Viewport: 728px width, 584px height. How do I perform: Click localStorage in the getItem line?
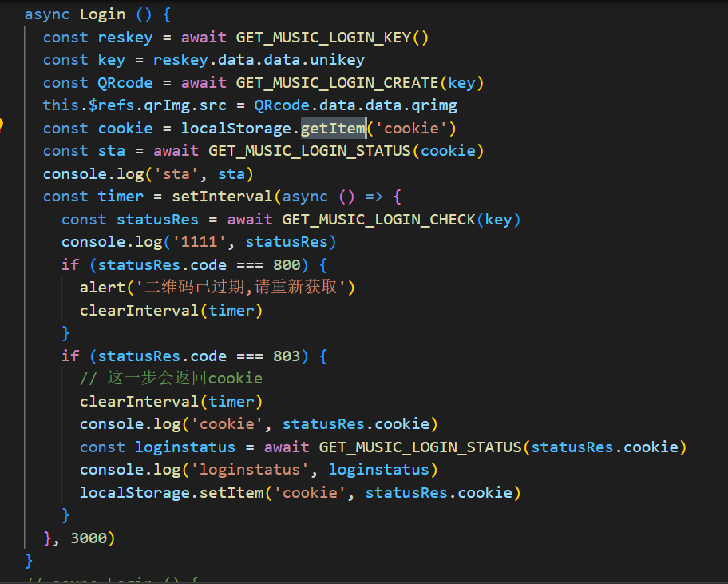click(x=236, y=129)
